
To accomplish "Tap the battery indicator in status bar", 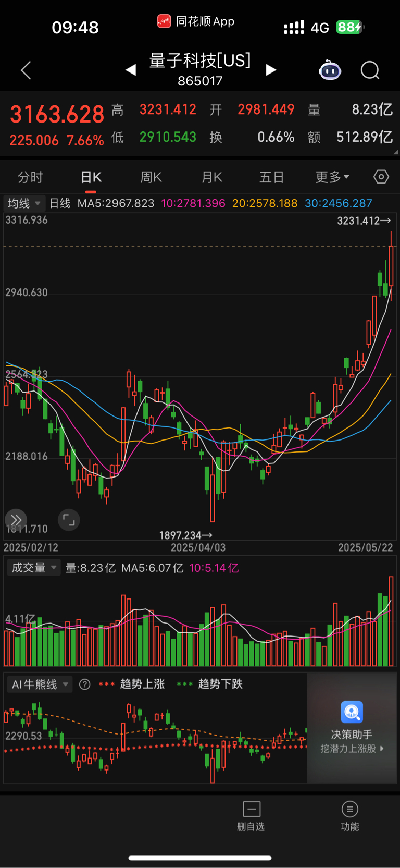I will pyautogui.click(x=350, y=27).
